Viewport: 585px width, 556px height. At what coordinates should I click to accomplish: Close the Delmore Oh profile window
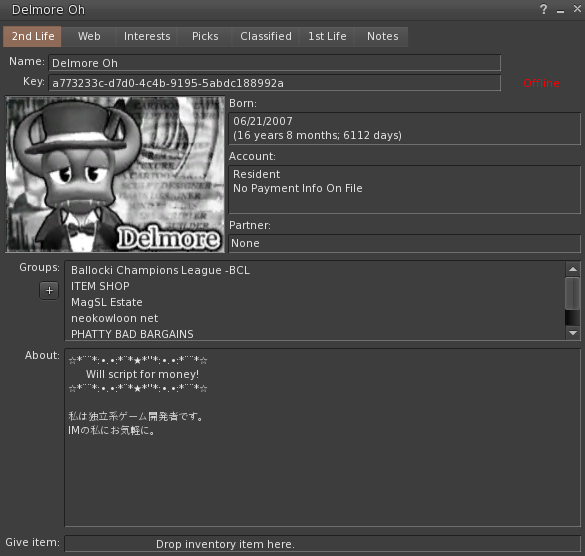577,9
